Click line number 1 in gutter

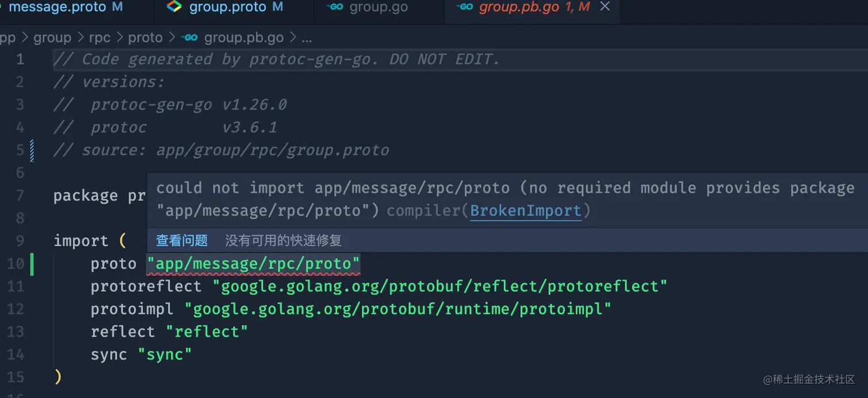click(20, 60)
